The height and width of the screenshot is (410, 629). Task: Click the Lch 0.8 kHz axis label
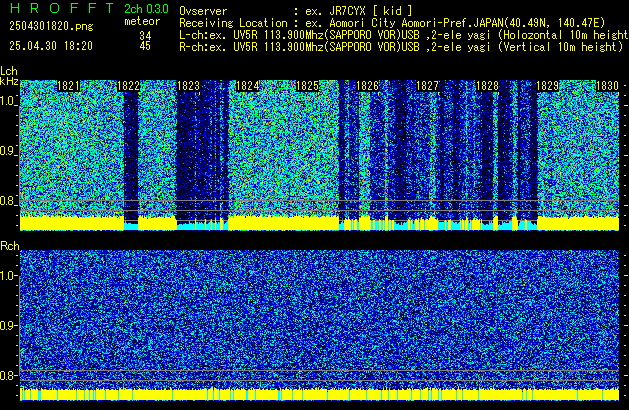tap(8, 201)
